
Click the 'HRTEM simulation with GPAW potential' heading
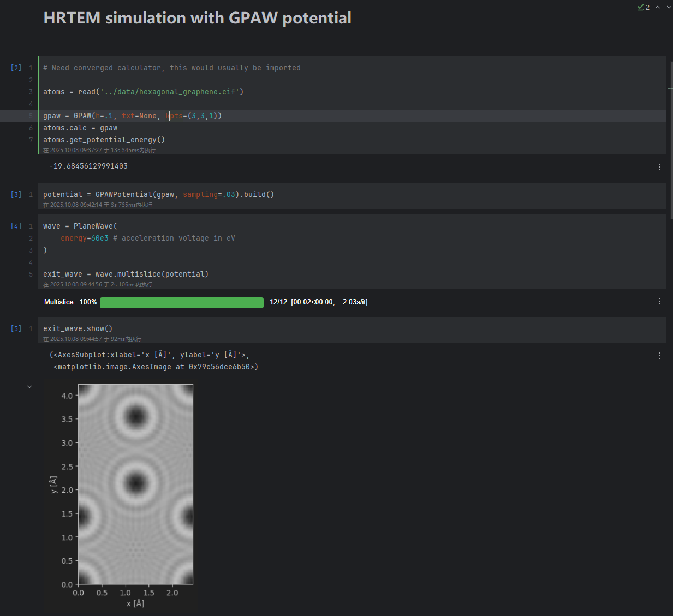pyautogui.click(x=197, y=18)
